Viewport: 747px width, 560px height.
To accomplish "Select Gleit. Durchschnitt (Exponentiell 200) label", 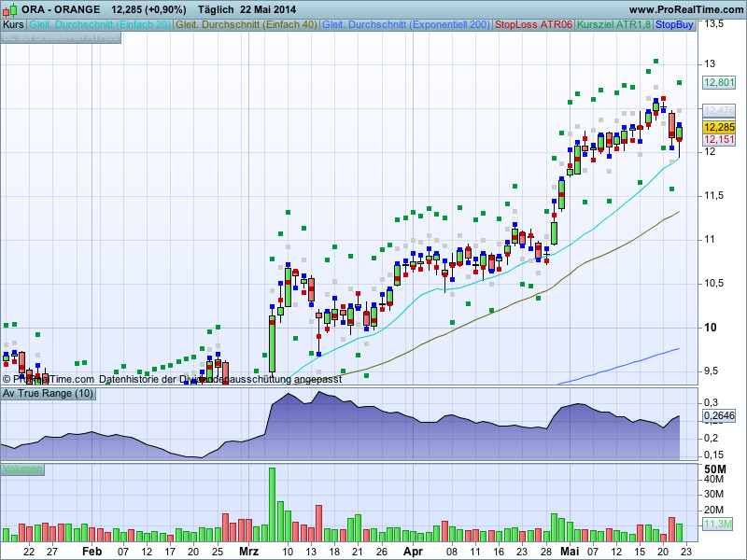I will (406, 24).
